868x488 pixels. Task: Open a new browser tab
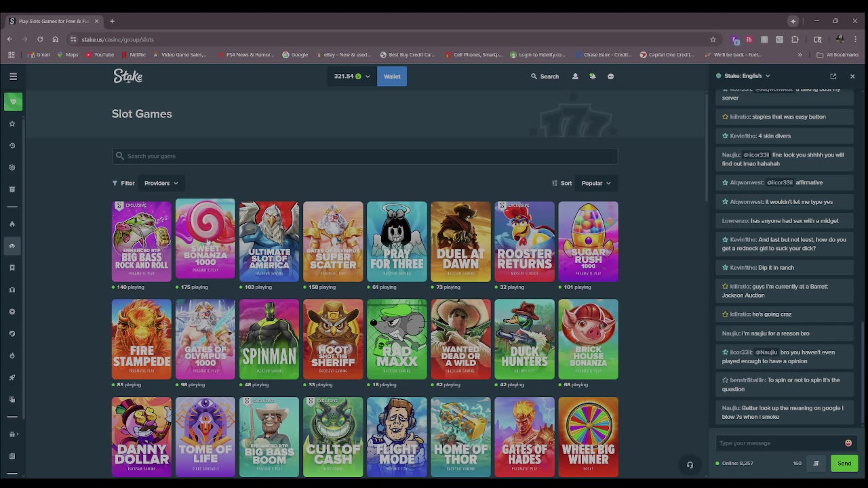112,21
